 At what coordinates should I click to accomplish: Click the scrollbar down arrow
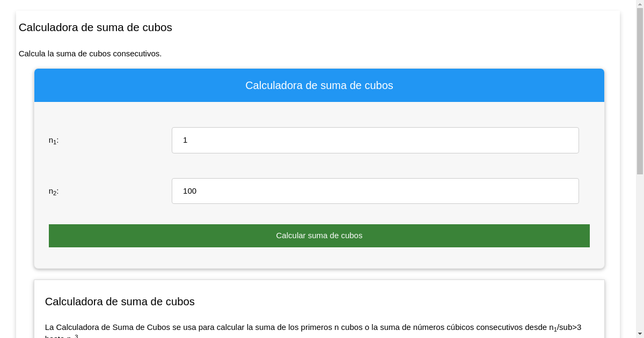[x=640, y=334]
